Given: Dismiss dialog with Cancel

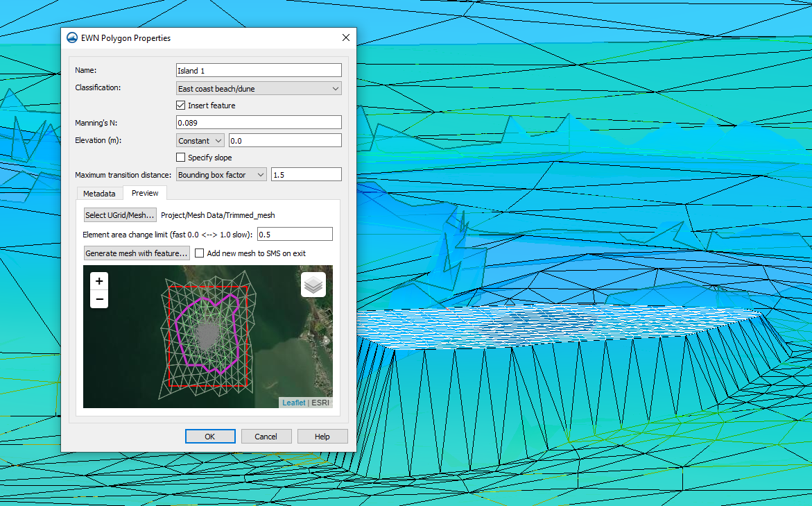Looking at the screenshot, I should click(266, 436).
